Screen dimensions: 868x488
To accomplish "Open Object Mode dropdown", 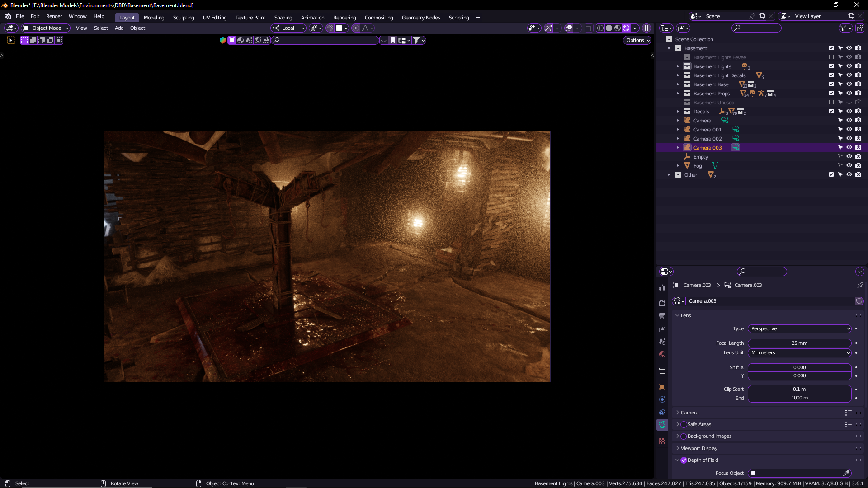I will [x=46, y=28].
